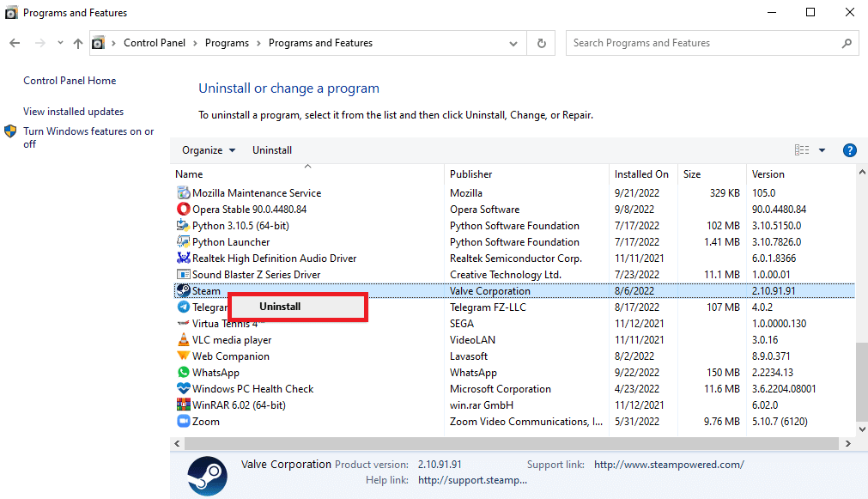Click the WhatsApp program icon
868x499 pixels.
[183, 372]
